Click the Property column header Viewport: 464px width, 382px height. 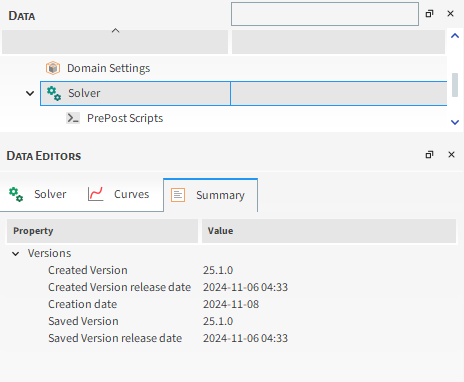click(102, 231)
